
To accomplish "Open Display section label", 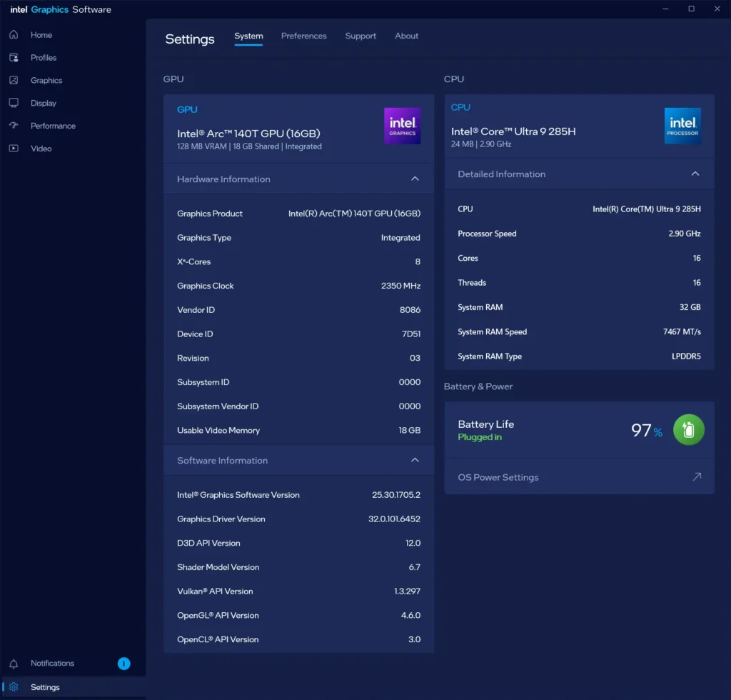I will click(44, 103).
